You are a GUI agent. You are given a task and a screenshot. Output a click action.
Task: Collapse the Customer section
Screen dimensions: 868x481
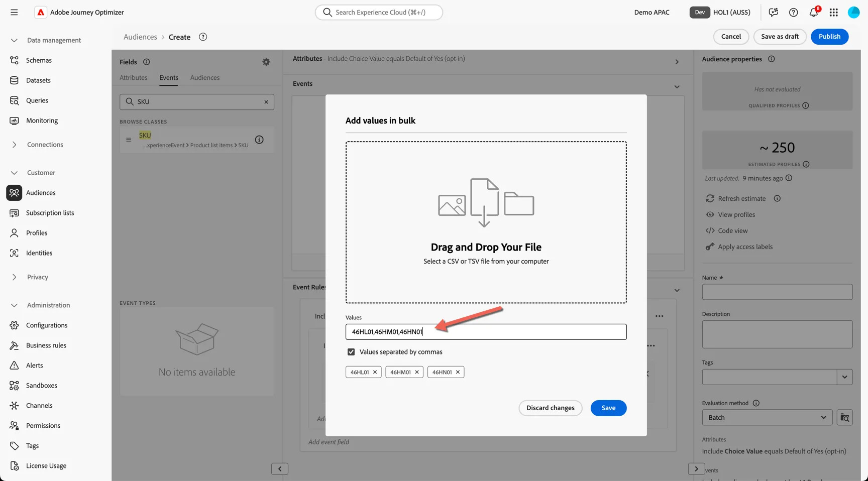[x=14, y=173]
